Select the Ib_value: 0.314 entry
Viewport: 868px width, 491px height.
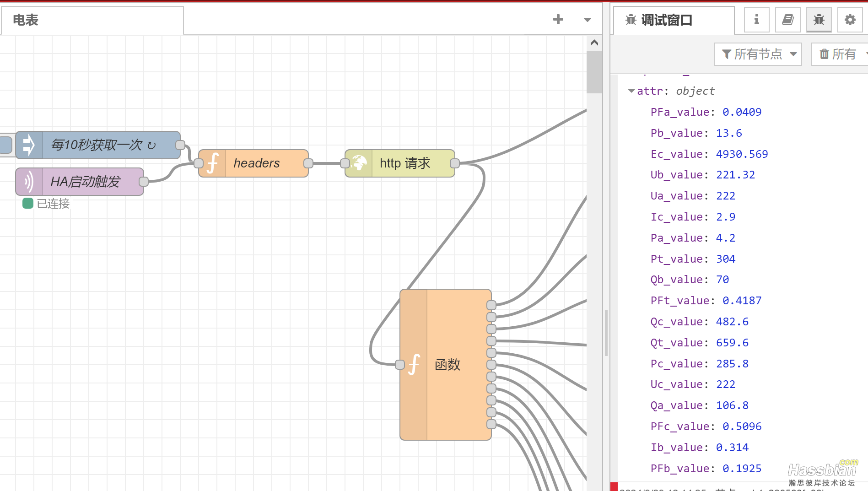(x=700, y=448)
